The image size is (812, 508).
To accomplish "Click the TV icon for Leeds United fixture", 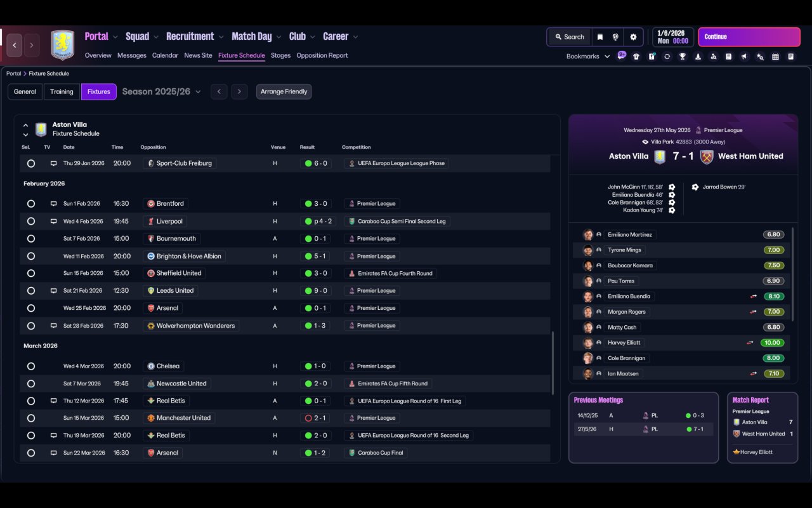I will (53, 291).
